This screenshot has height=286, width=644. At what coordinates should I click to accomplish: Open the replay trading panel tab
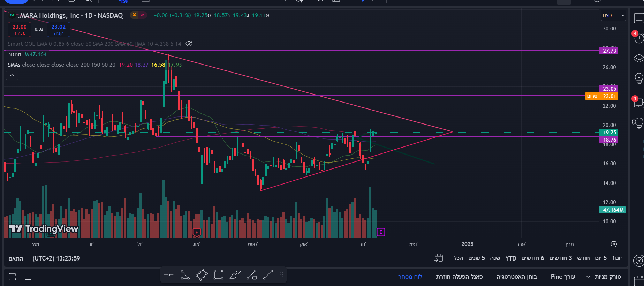click(459, 277)
